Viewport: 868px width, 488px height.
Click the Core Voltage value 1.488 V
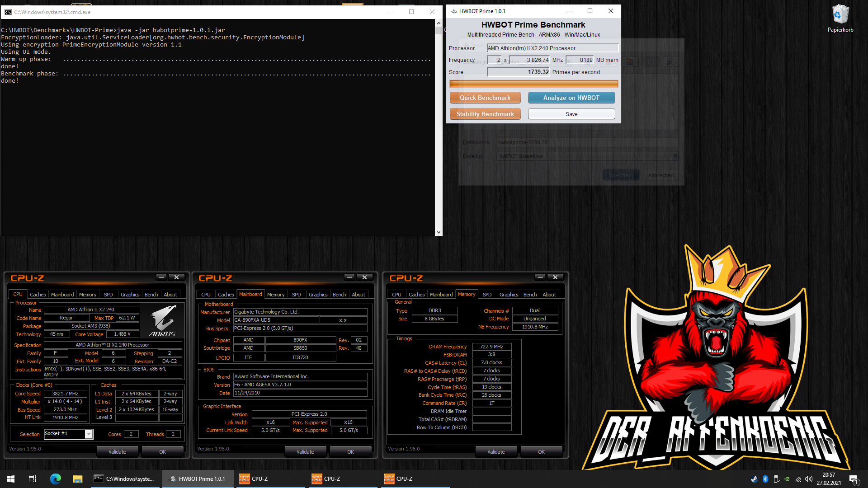[x=122, y=334]
